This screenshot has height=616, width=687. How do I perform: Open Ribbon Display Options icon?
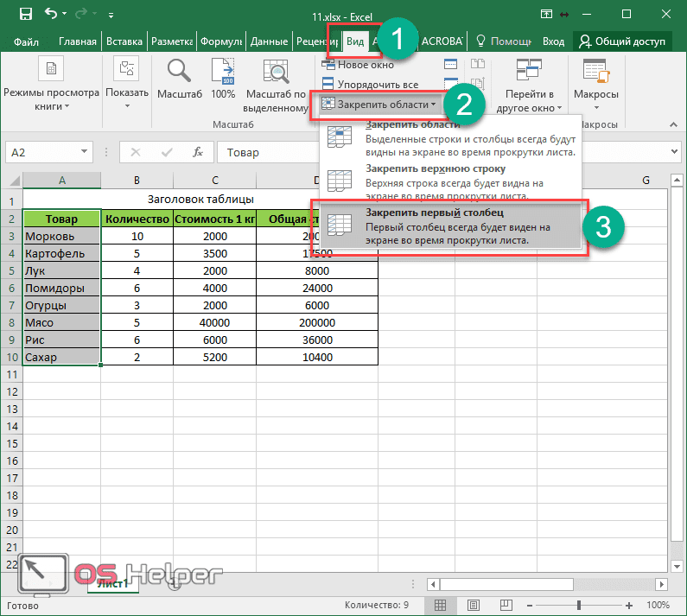(x=546, y=14)
